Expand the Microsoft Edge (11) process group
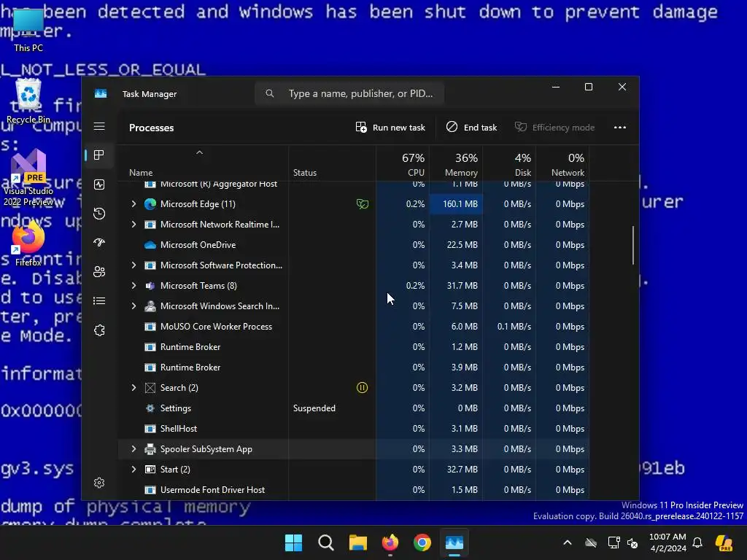Viewport: 747px width, 560px height. tap(134, 204)
